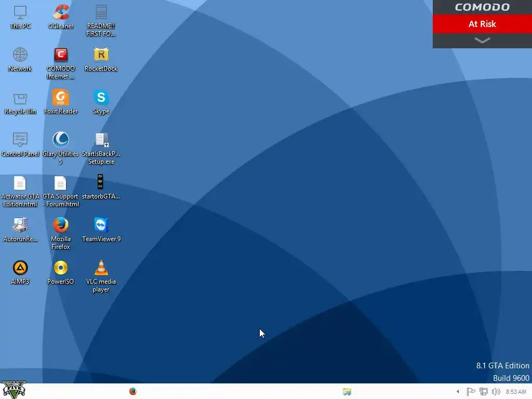532x399 pixels.
Task: Open the GTA Five Start button
Action: [14, 390]
